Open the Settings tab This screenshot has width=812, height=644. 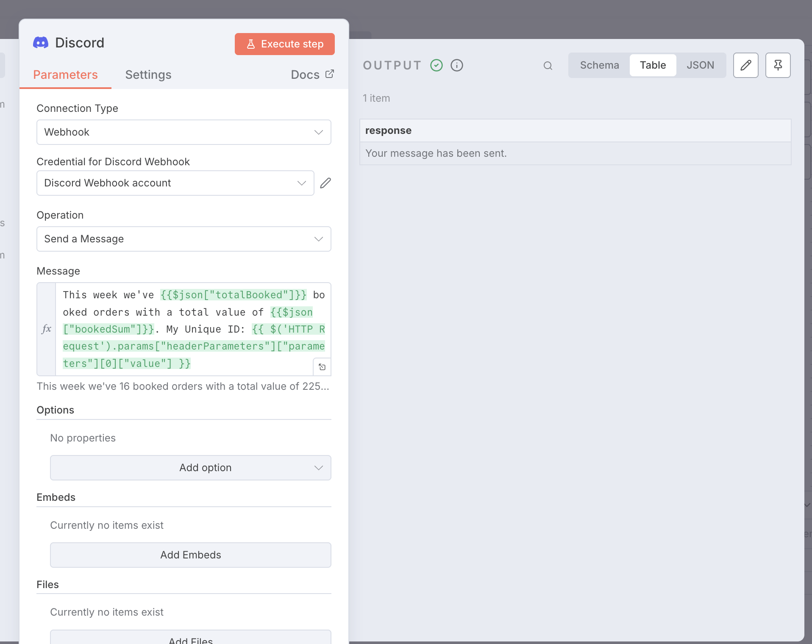click(148, 75)
